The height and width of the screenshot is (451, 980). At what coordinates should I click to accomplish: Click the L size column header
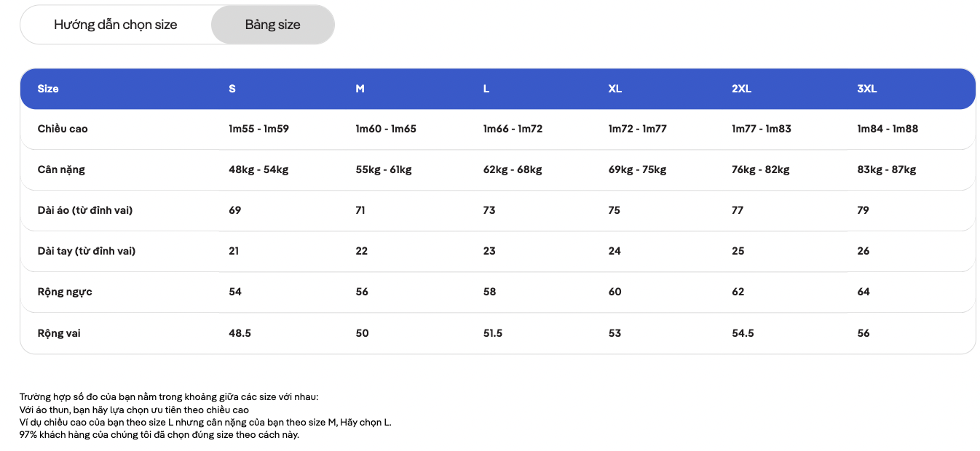click(486, 89)
